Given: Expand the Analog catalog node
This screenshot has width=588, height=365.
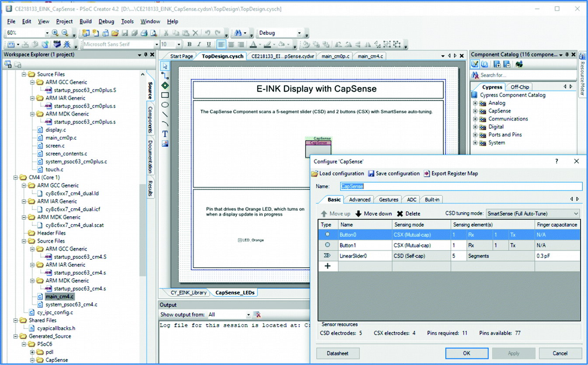Looking at the screenshot, I should (x=475, y=103).
